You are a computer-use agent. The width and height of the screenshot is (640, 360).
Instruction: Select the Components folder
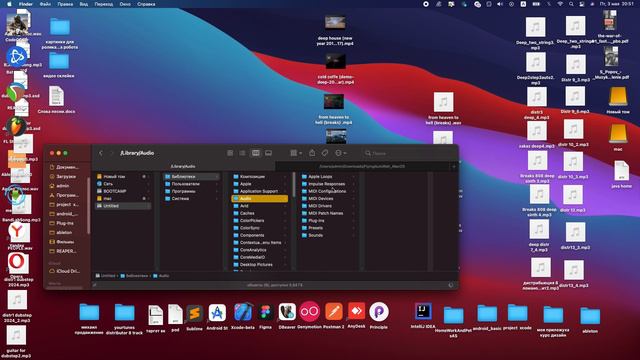point(260,235)
